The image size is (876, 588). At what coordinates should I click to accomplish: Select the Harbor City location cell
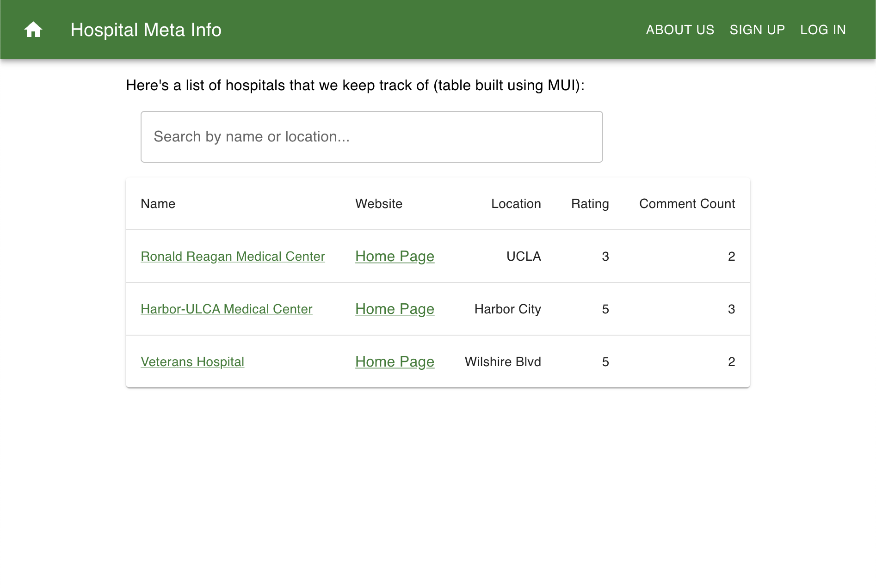coord(507,309)
